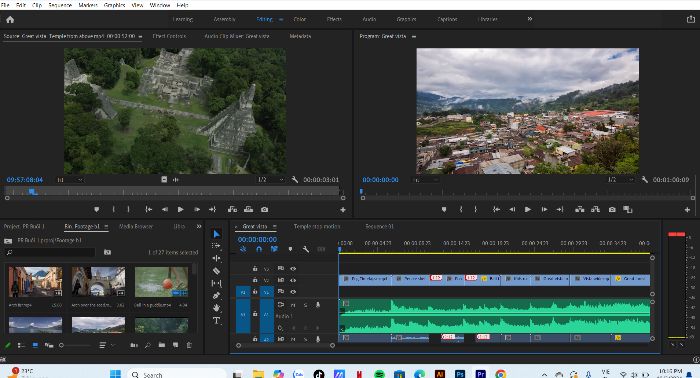Click trash Clear icon in project panel
700x378 pixels.
[189, 345]
